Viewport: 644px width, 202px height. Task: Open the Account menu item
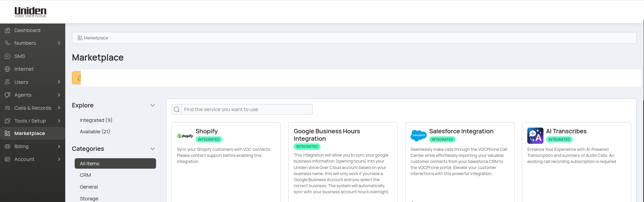coord(33,159)
